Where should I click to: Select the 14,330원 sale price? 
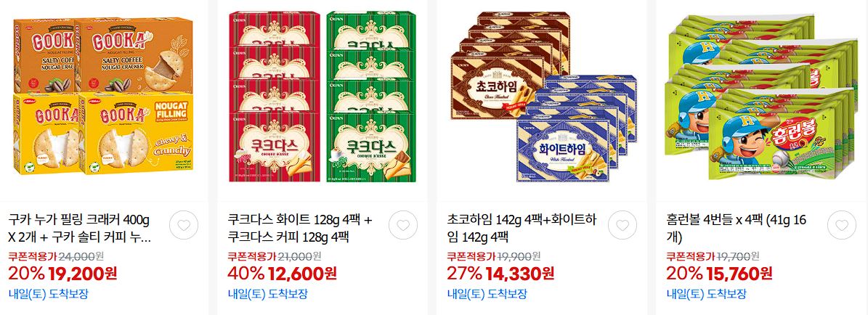(x=519, y=274)
